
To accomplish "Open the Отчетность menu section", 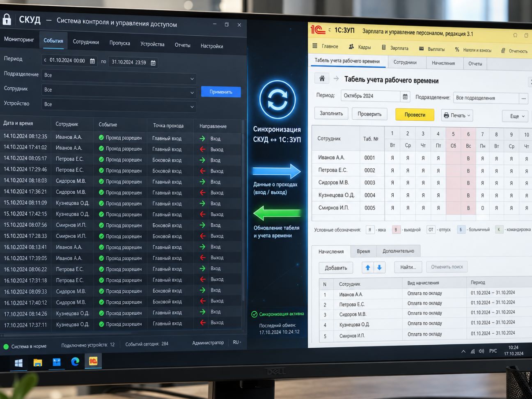I will click(x=514, y=51).
